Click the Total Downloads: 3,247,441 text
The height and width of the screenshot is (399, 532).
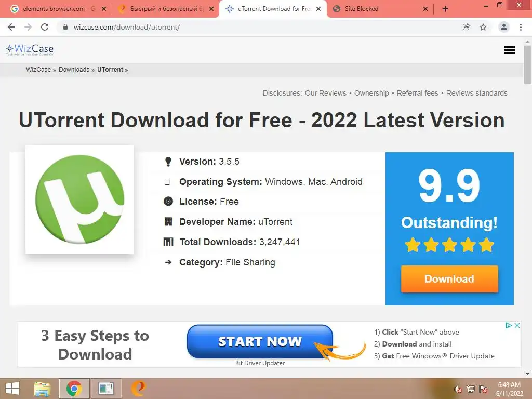point(240,242)
